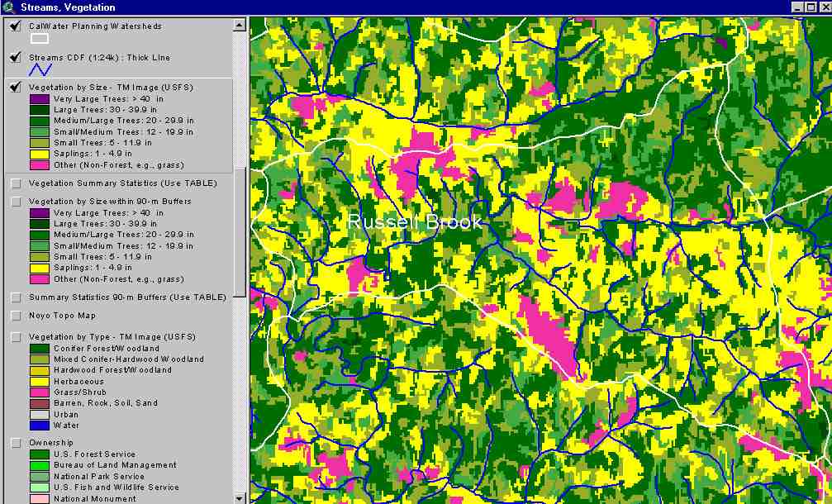The image size is (832, 504).
Task: Click the Saplings swatch under 90-m Buffers
Action: pos(40,268)
